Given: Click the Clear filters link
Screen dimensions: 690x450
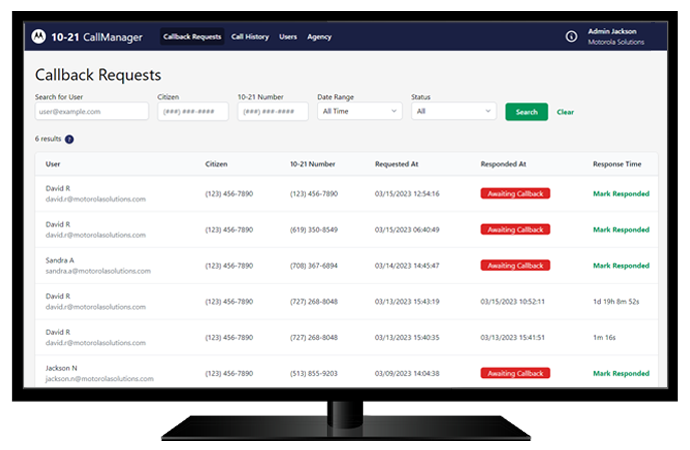Looking at the screenshot, I should pyautogui.click(x=565, y=112).
